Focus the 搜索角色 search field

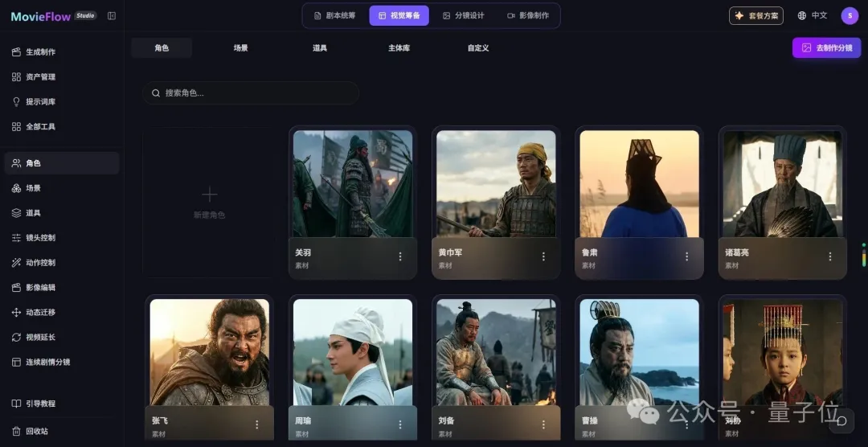(251, 93)
